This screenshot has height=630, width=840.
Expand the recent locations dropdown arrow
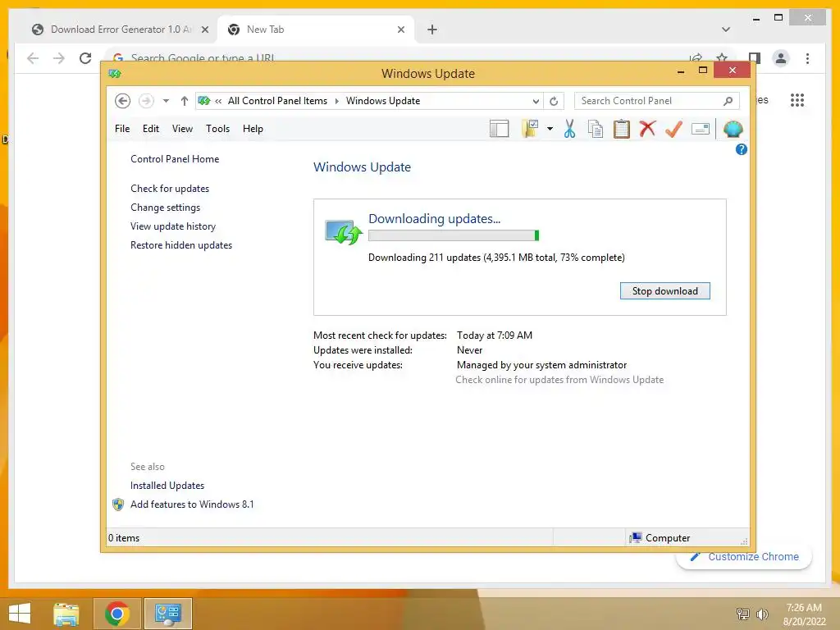point(166,101)
